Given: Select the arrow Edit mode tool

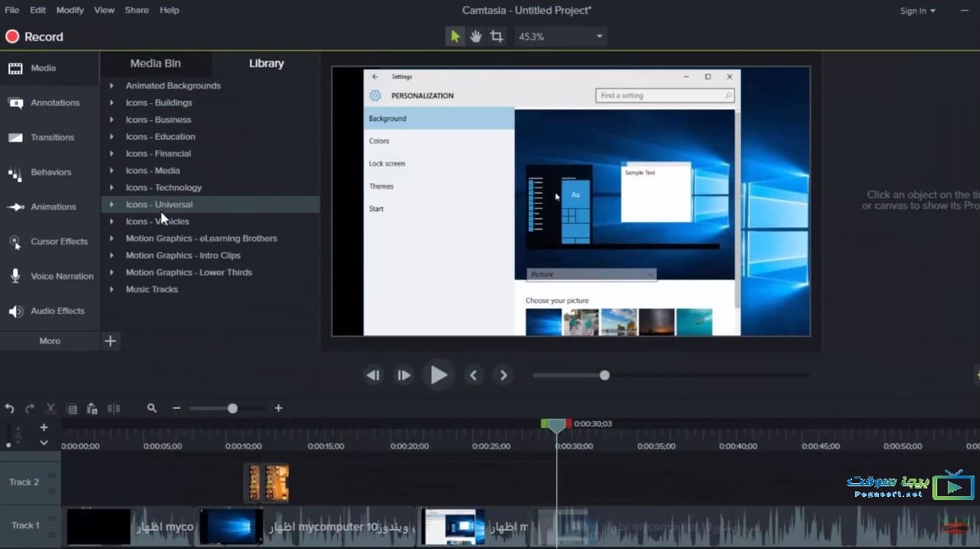Looking at the screenshot, I should 455,36.
